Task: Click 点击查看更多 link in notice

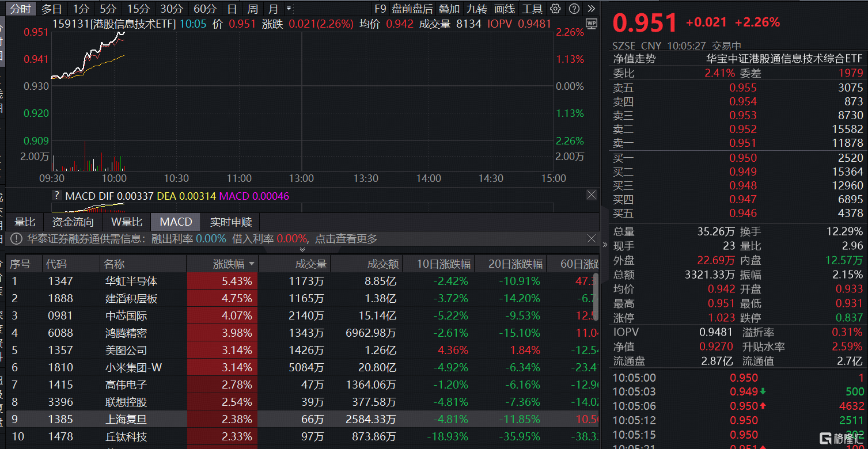Action: click(346, 239)
